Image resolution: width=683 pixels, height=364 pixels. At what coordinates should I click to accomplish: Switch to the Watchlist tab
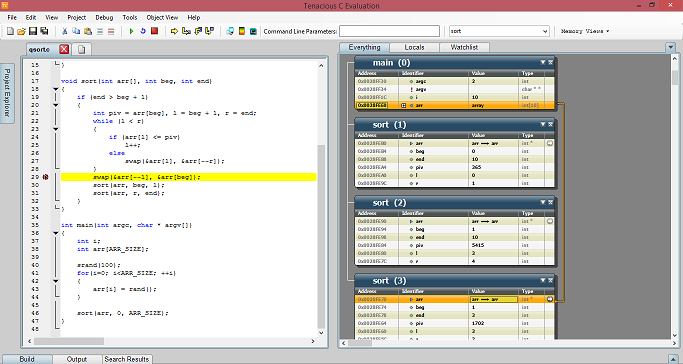[464, 47]
